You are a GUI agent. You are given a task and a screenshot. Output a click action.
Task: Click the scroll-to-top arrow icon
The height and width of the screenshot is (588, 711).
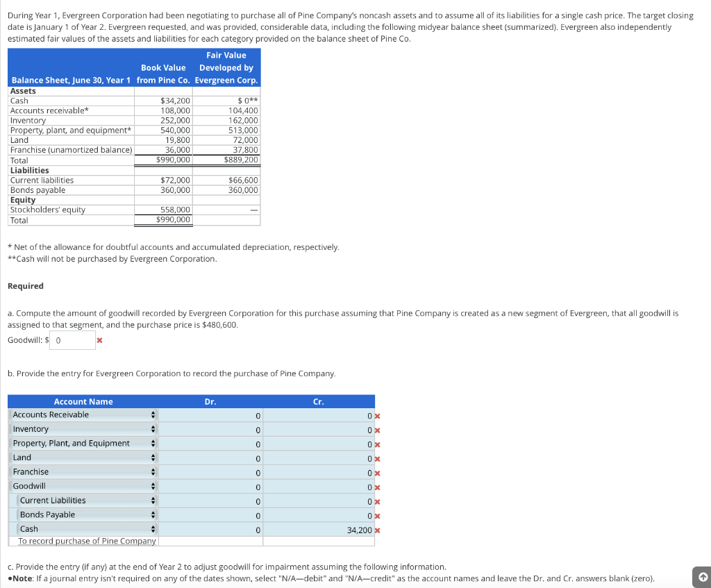tap(703, 577)
